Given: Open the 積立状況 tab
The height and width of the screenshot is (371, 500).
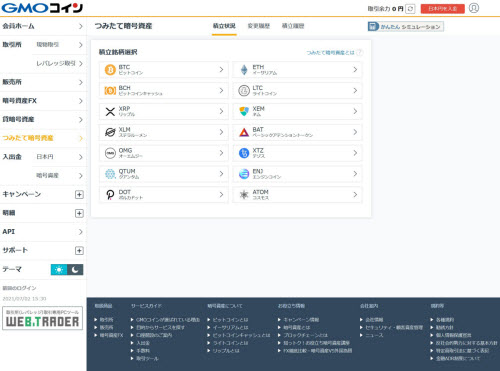Looking at the screenshot, I should (x=224, y=26).
